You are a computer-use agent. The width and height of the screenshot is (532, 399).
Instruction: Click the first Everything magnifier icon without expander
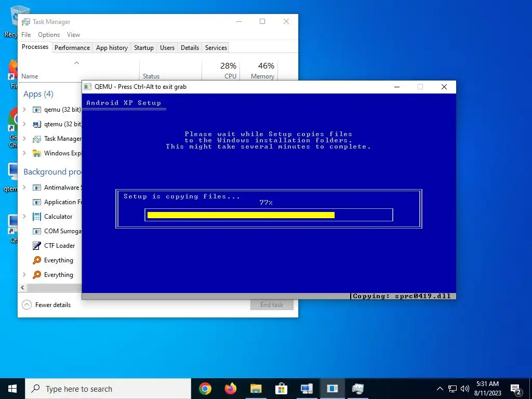pos(37,260)
